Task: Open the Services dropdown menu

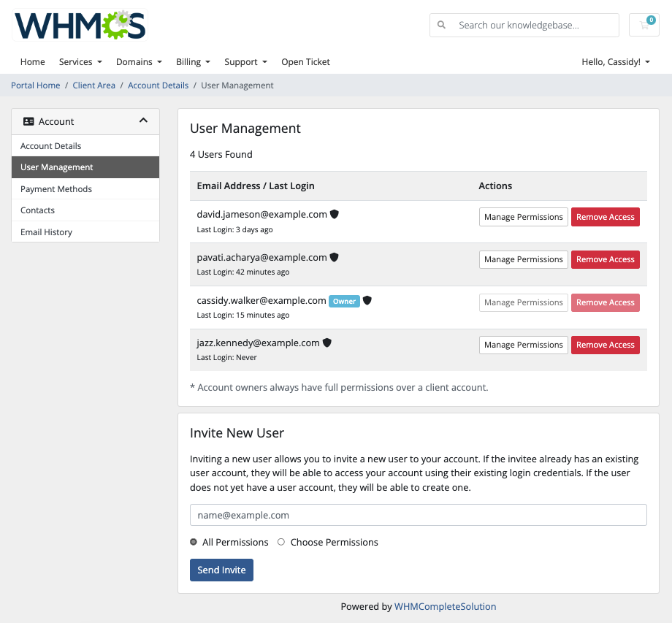Action: [80, 61]
